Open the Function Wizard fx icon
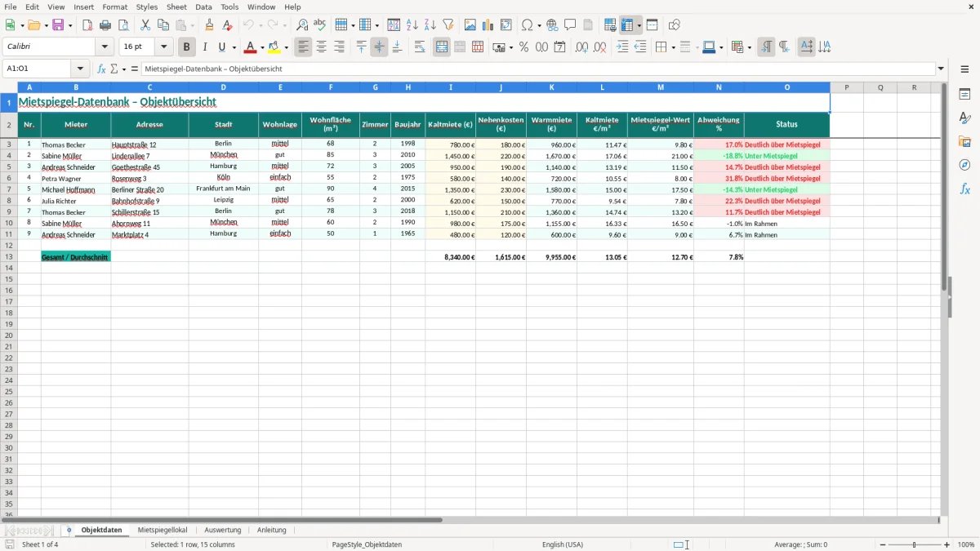This screenshot has height=551, width=980. 101,69
